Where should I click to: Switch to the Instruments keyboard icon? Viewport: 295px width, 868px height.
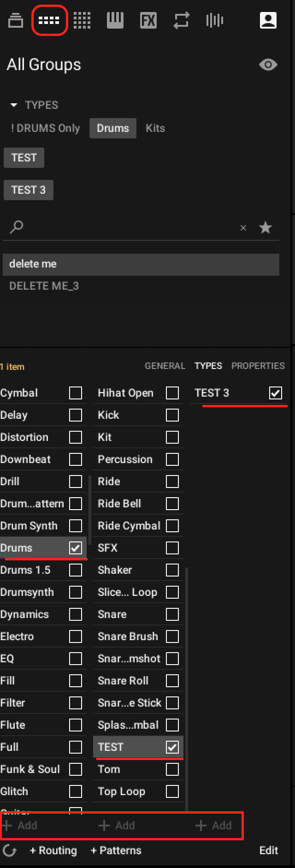(115, 21)
